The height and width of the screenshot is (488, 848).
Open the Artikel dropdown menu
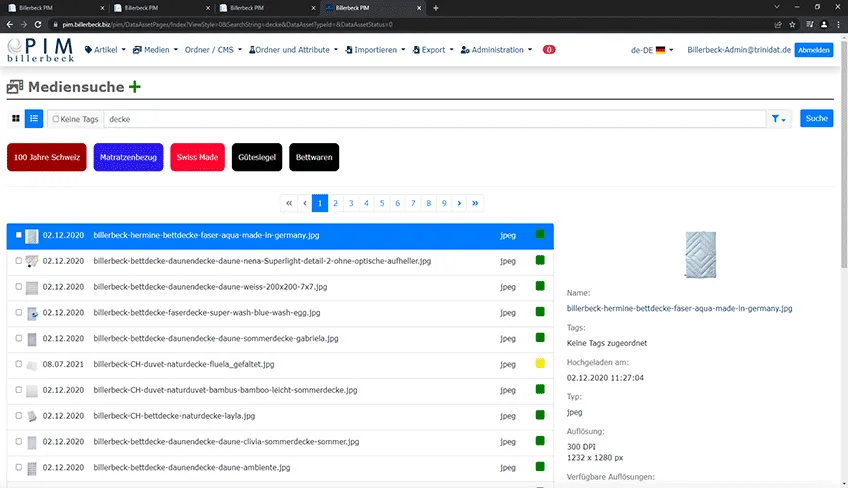pos(105,50)
